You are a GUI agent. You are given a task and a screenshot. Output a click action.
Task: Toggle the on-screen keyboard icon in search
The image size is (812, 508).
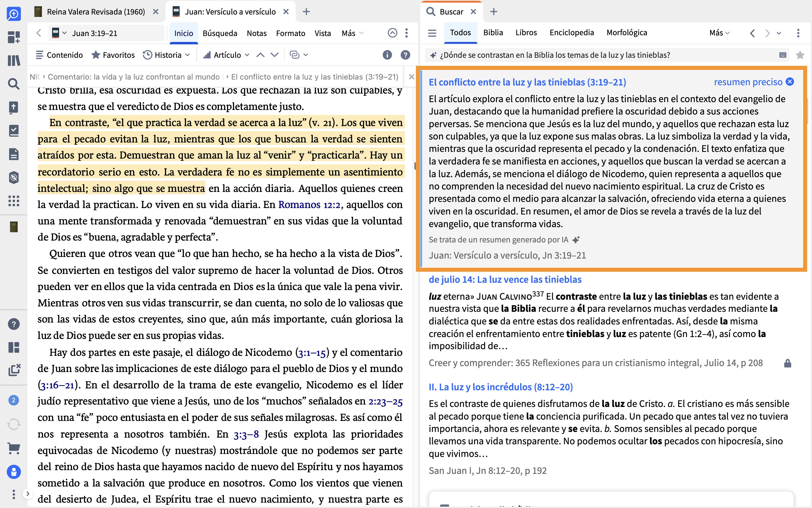click(x=783, y=55)
